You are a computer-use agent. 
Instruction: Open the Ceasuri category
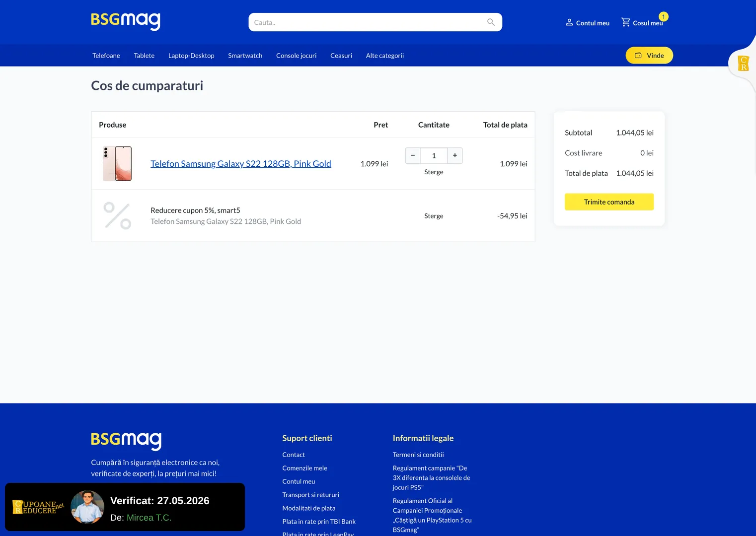click(x=341, y=56)
